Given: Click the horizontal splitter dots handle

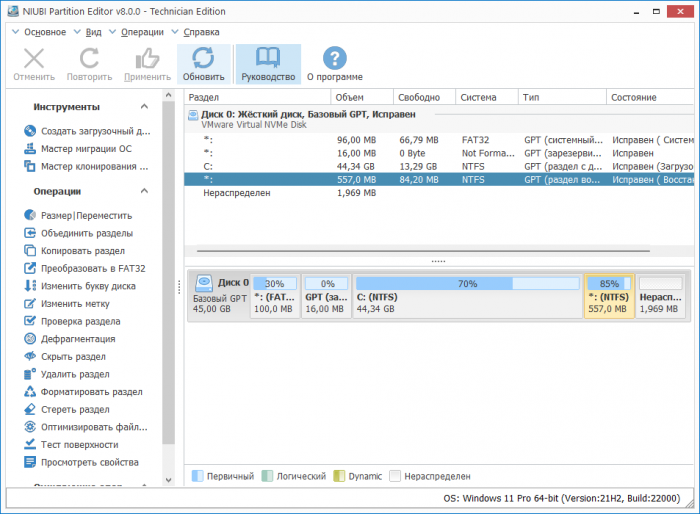Looking at the screenshot, I should tap(438, 261).
